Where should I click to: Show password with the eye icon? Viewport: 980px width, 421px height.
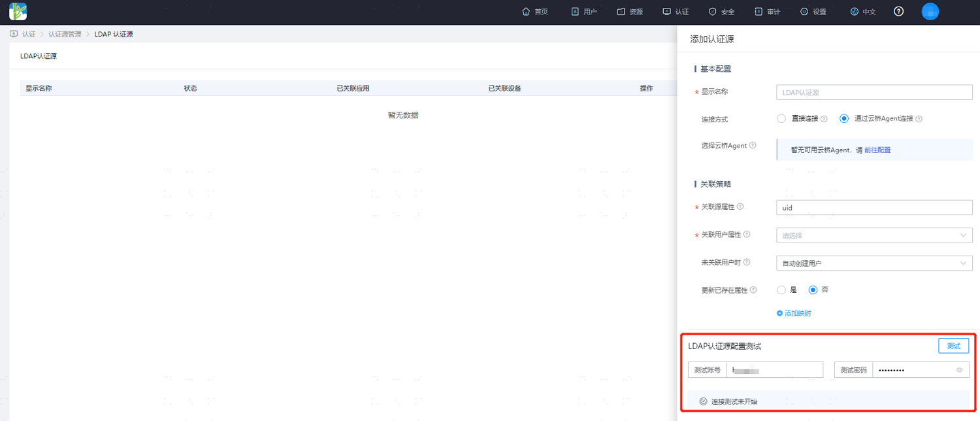960,370
